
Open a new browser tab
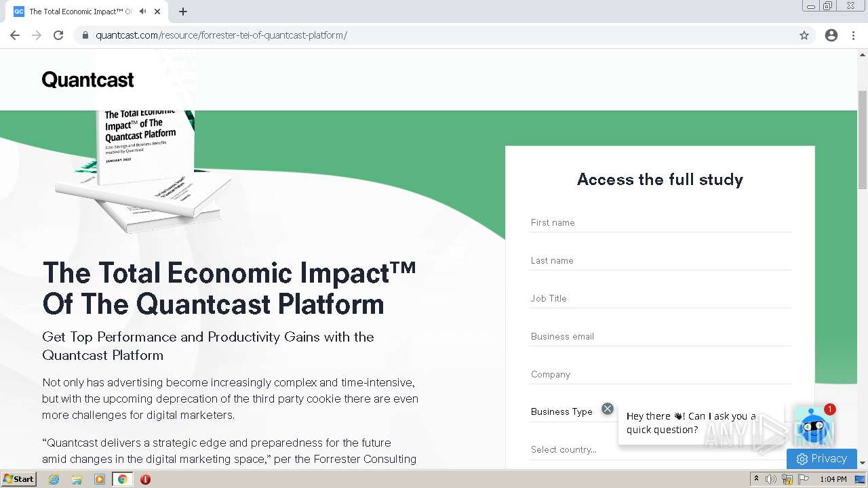[x=183, y=12]
